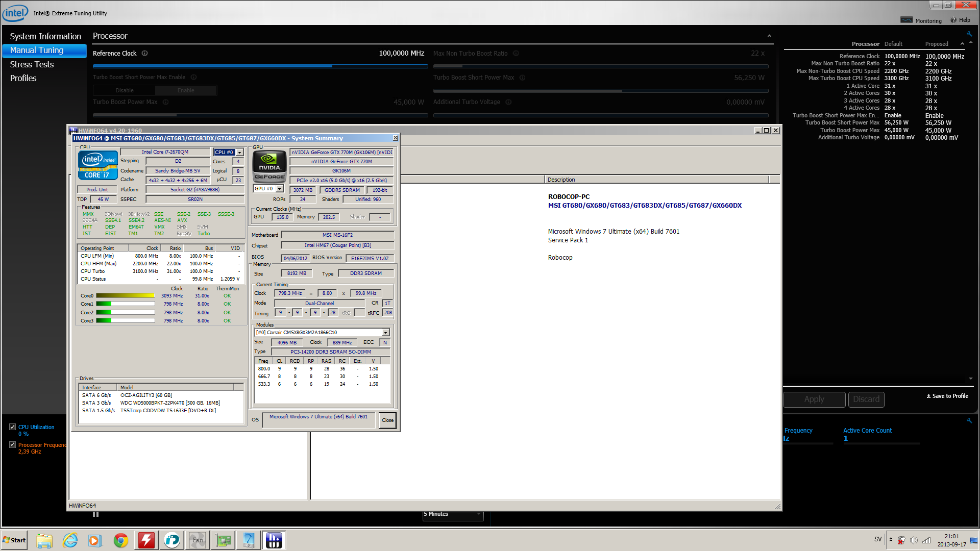Uncheck the CPU Utilization monitor checkbox
The image size is (980, 551).
(x=13, y=427)
